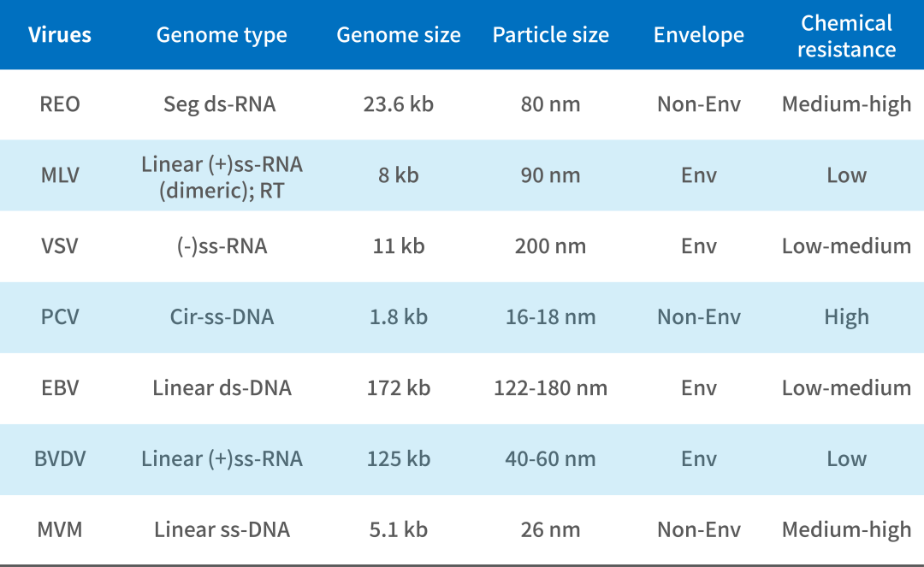Select the REO virus row label

(60, 104)
